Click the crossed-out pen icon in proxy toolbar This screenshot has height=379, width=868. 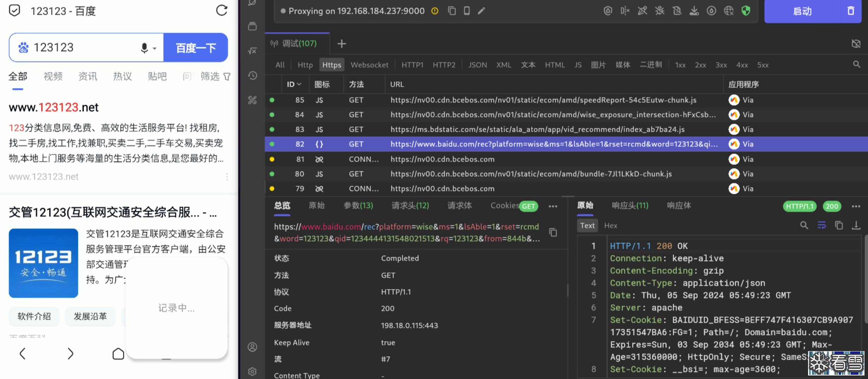click(x=642, y=11)
